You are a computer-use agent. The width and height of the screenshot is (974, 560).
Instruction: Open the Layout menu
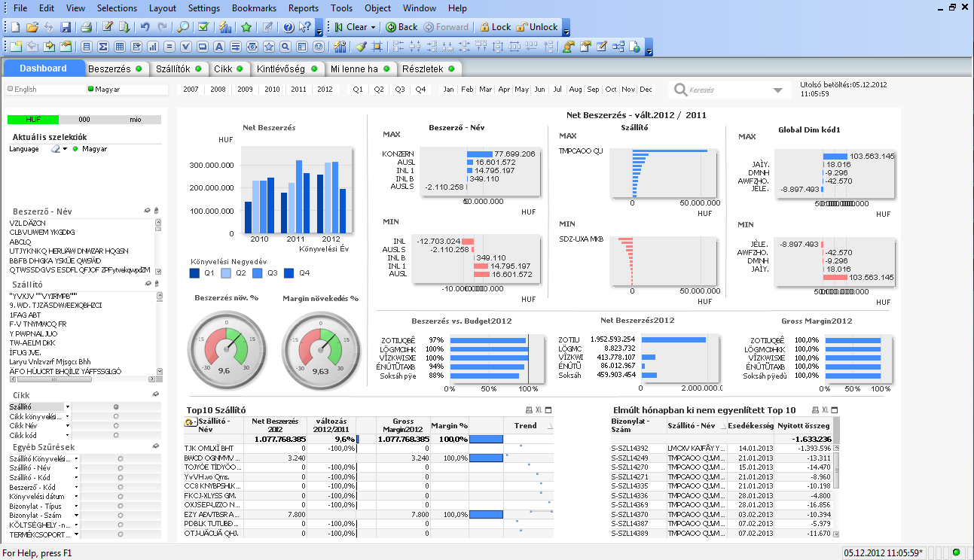(x=163, y=8)
